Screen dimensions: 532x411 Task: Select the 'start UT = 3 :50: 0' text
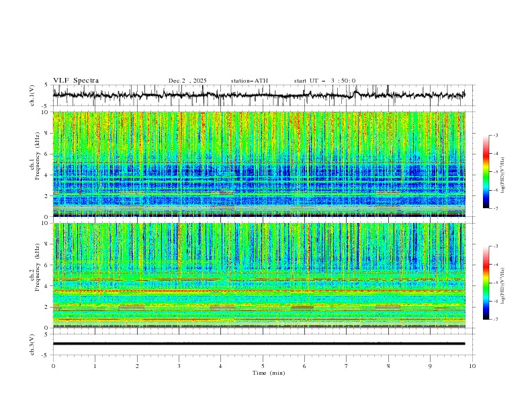tap(324, 81)
